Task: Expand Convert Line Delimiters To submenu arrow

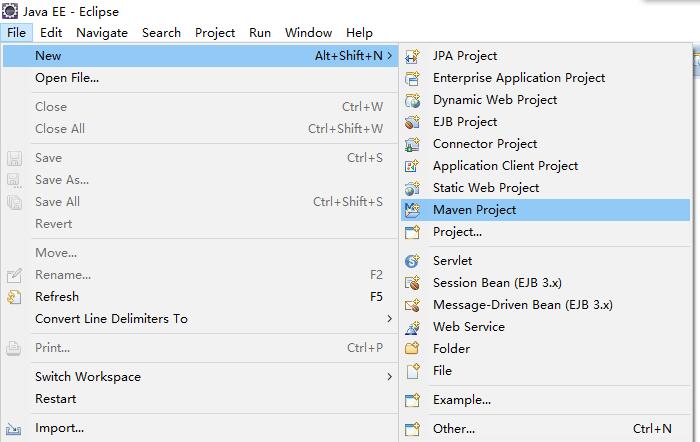Action: 390,319
